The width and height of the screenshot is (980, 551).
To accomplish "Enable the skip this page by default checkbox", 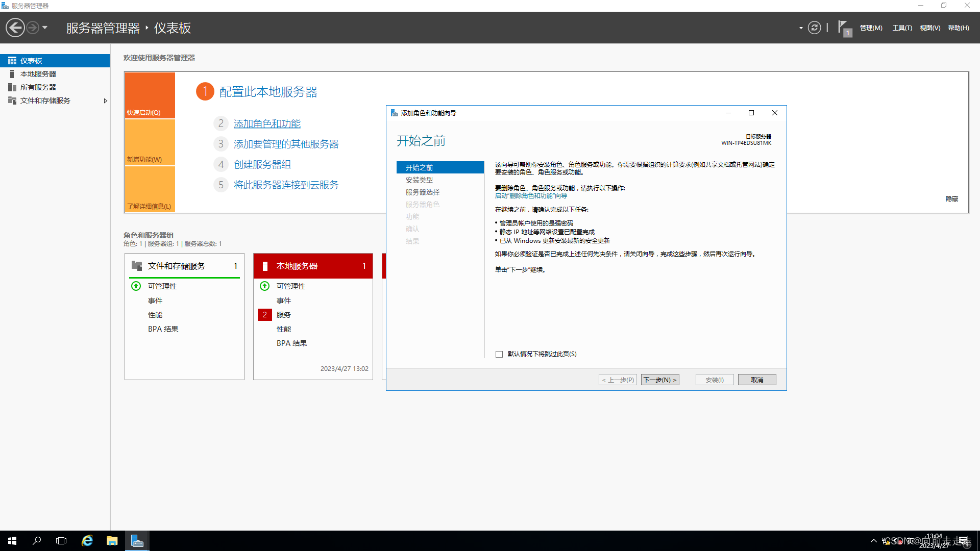I will 499,354.
